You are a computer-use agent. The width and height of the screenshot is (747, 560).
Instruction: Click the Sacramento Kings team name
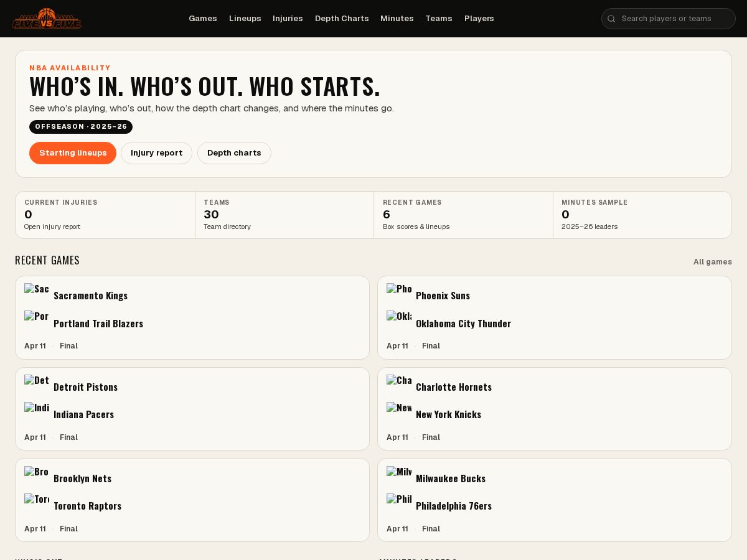click(91, 296)
